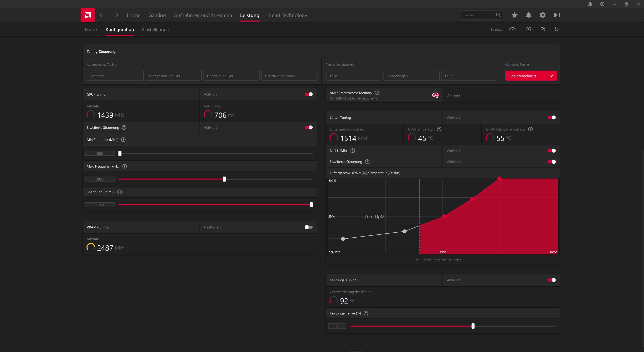
Task: Click the stress test gauge icon
Action: pyautogui.click(x=512, y=29)
